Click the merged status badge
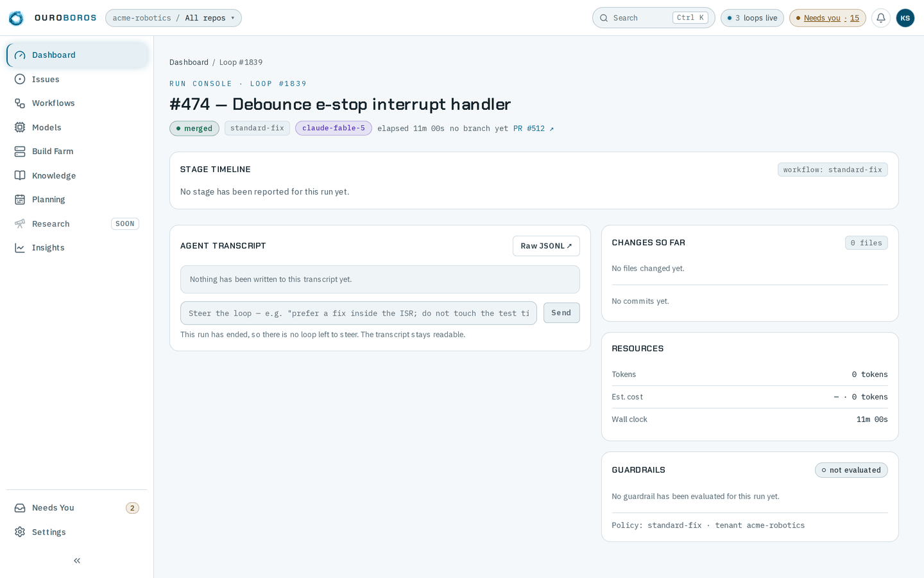The width and height of the screenshot is (924, 578). click(194, 128)
